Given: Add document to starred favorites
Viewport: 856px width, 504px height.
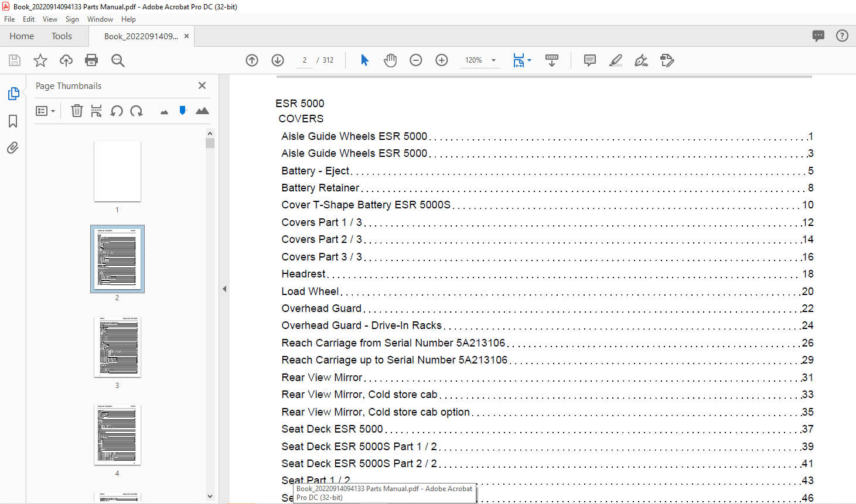Looking at the screenshot, I should point(40,60).
